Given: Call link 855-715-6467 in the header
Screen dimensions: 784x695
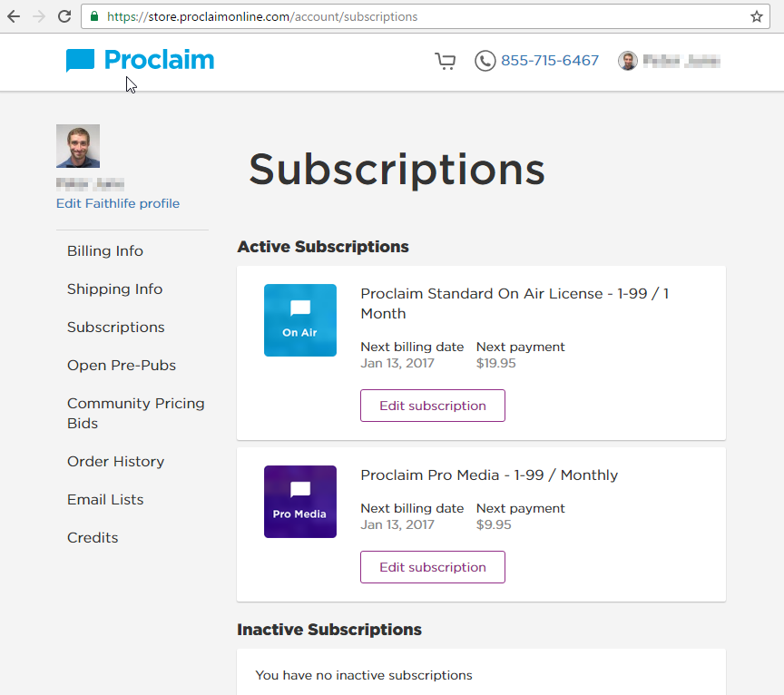Looking at the screenshot, I should pos(550,61).
